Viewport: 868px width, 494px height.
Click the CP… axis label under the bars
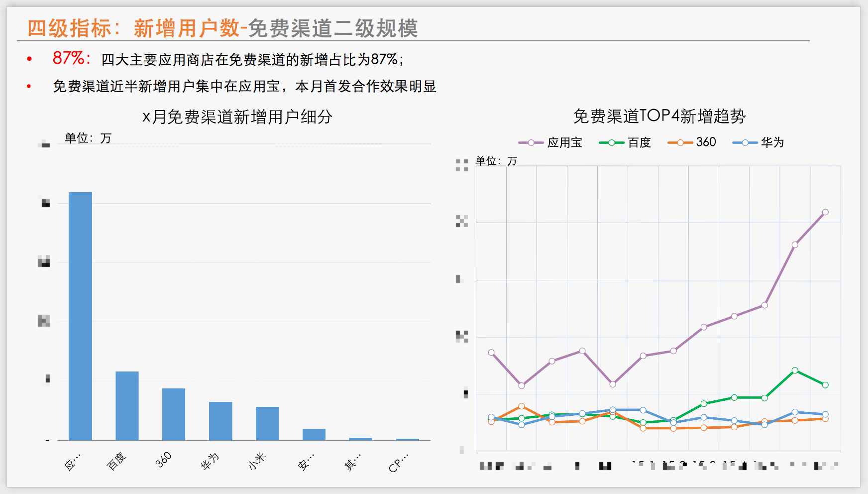coord(398,463)
